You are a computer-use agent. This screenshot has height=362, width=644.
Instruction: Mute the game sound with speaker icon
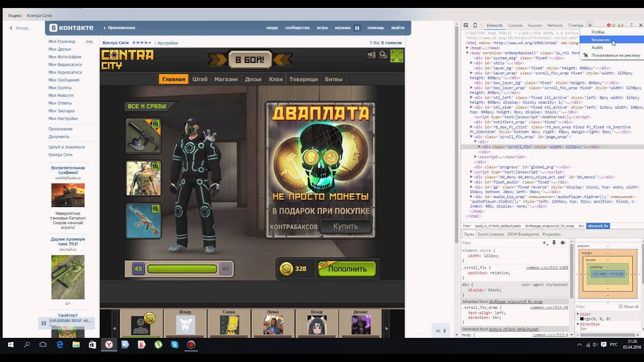(x=372, y=55)
